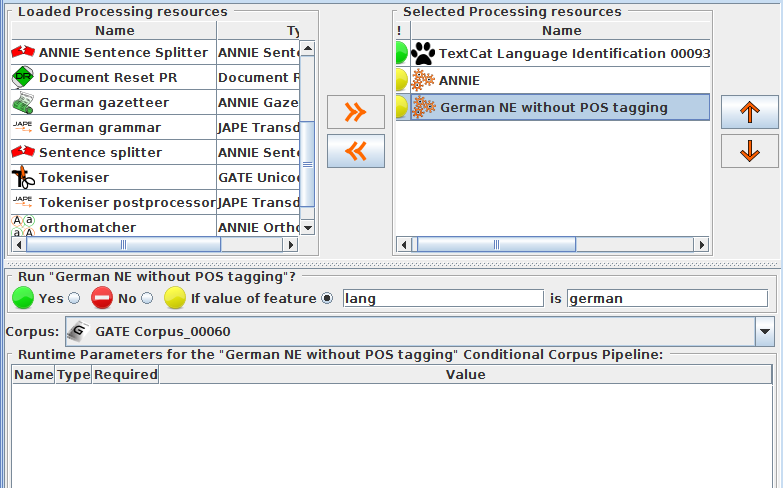Click the German gazetteer icon
Screen dimensions: 783x488
(x=23, y=102)
